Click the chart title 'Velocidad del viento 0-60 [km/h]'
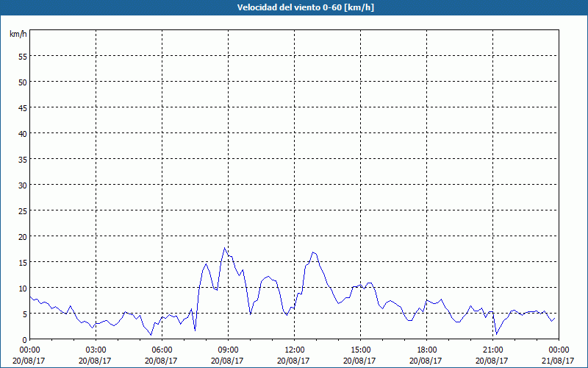Viewport: 588px width, 368px height. coord(305,7)
